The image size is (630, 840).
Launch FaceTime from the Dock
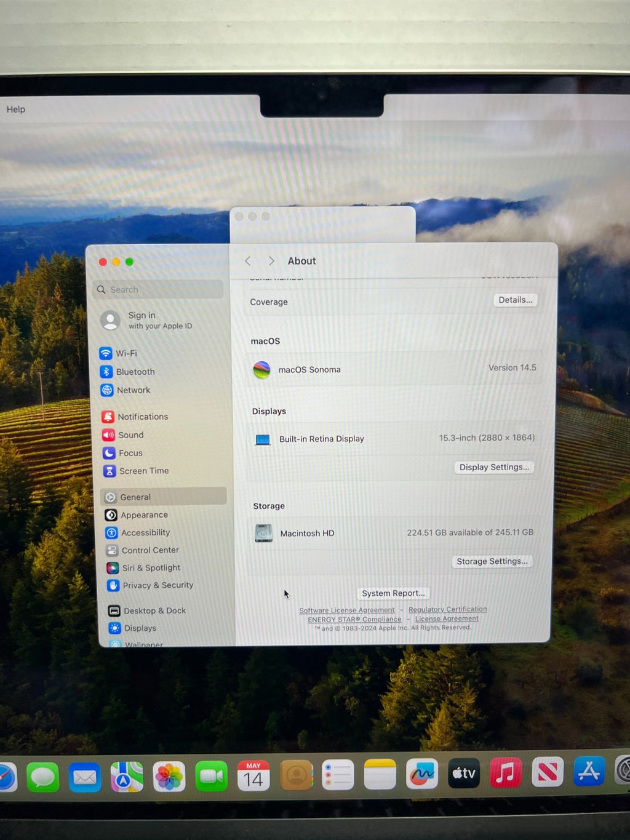(x=211, y=777)
